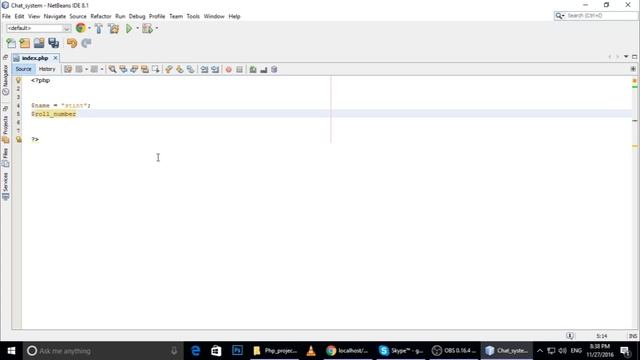
Task: Expand the back history dropdown arrow in editor toolbar
Action: (87, 69)
